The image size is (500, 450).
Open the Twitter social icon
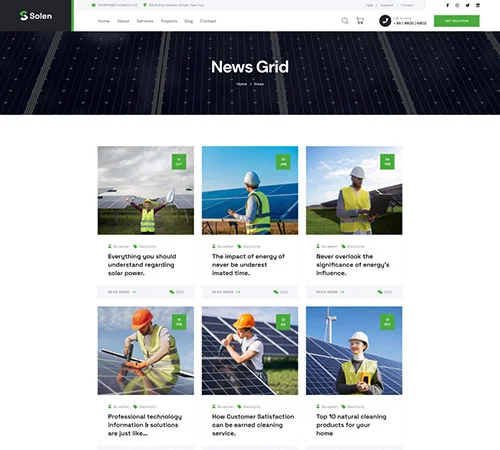[467, 5]
